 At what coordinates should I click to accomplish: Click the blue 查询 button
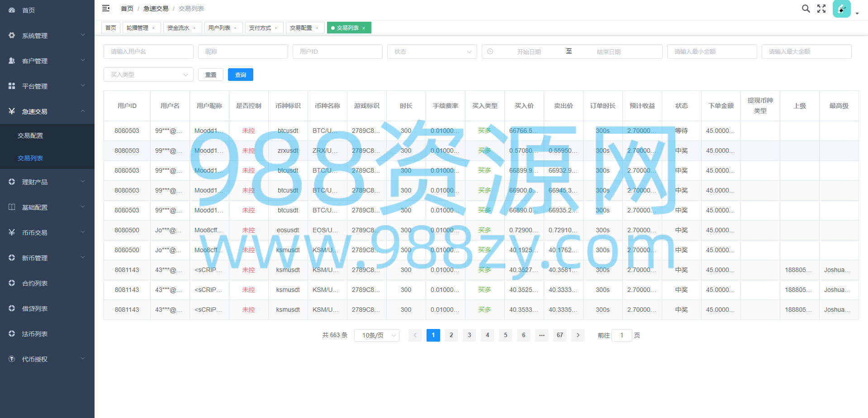click(241, 75)
